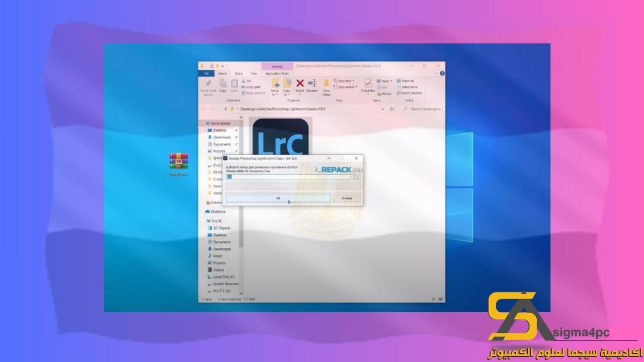Expand address bar history dropdown arrow
Image resolution: width=644 pixels, height=362 pixels.
click(x=383, y=109)
